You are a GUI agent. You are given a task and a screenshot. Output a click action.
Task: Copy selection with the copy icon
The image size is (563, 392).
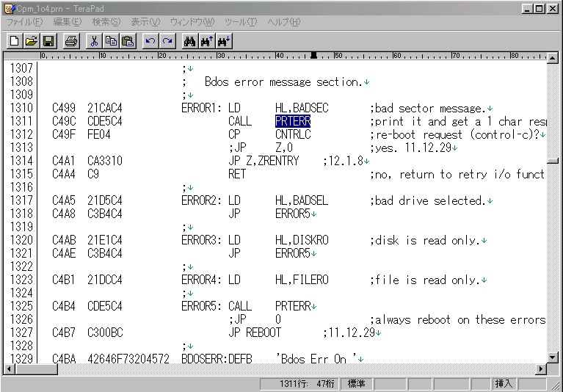click(x=111, y=41)
